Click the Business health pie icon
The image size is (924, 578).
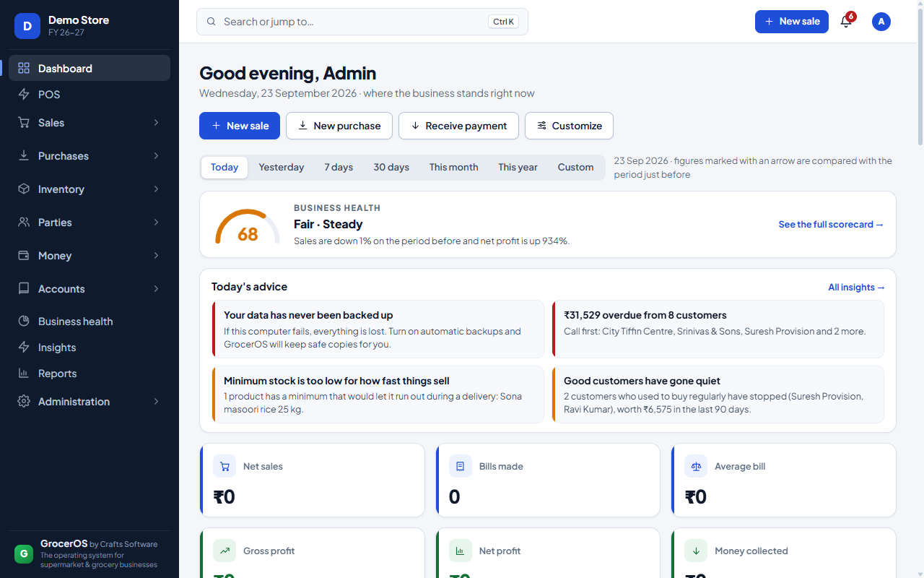click(24, 321)
